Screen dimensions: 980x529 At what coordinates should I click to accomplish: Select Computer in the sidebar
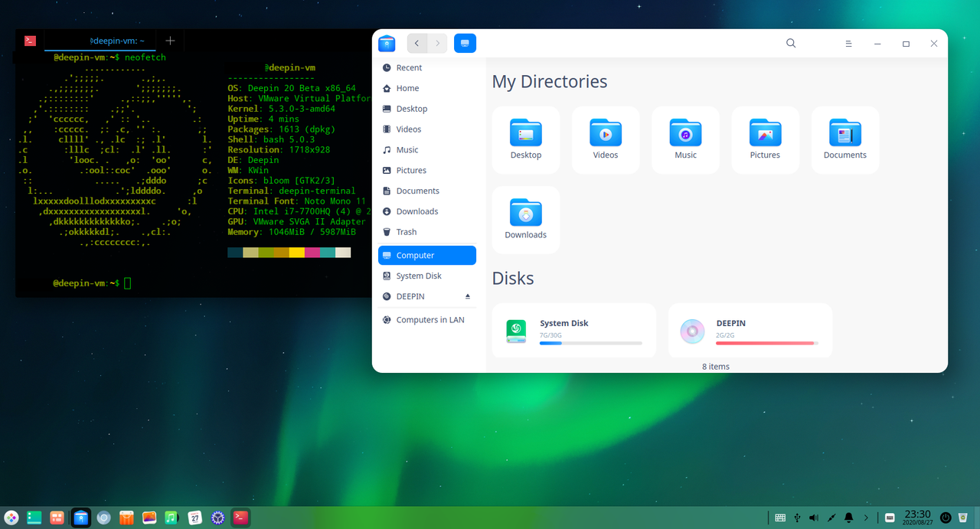(x=427, y=255)
